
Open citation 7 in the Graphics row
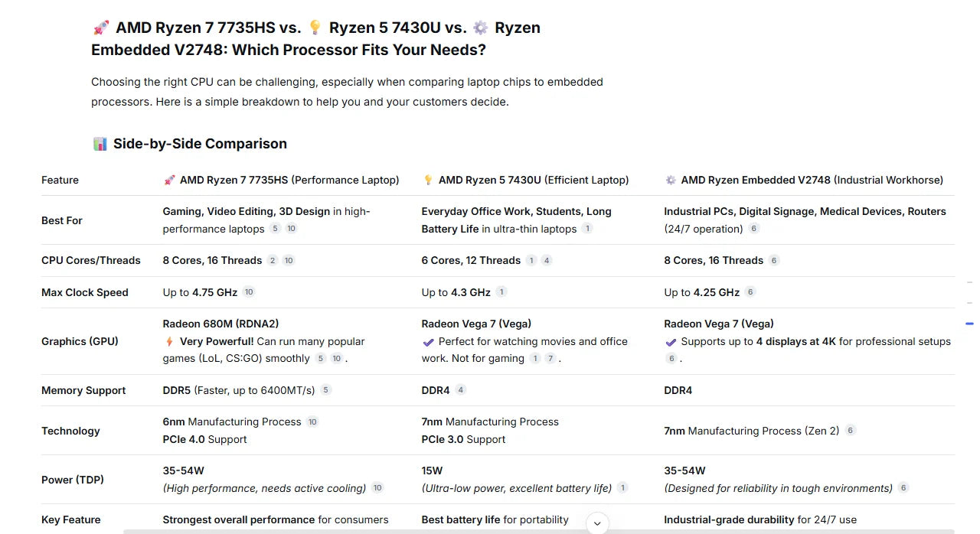point(550,358)
